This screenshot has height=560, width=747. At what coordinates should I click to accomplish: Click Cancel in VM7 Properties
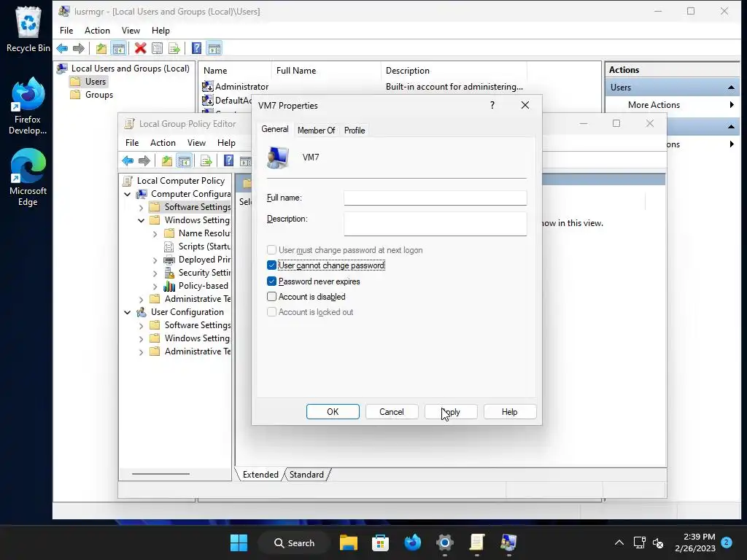pos(392,412)
